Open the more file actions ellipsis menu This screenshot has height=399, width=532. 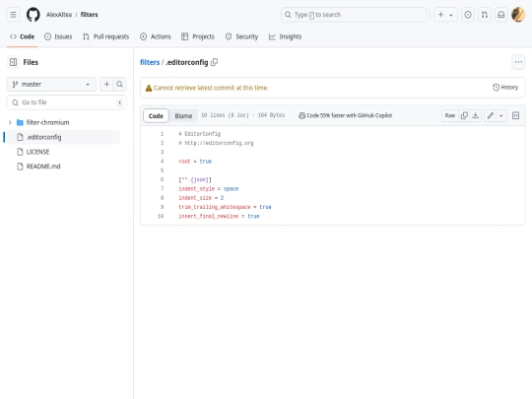(x=518, y=62)
